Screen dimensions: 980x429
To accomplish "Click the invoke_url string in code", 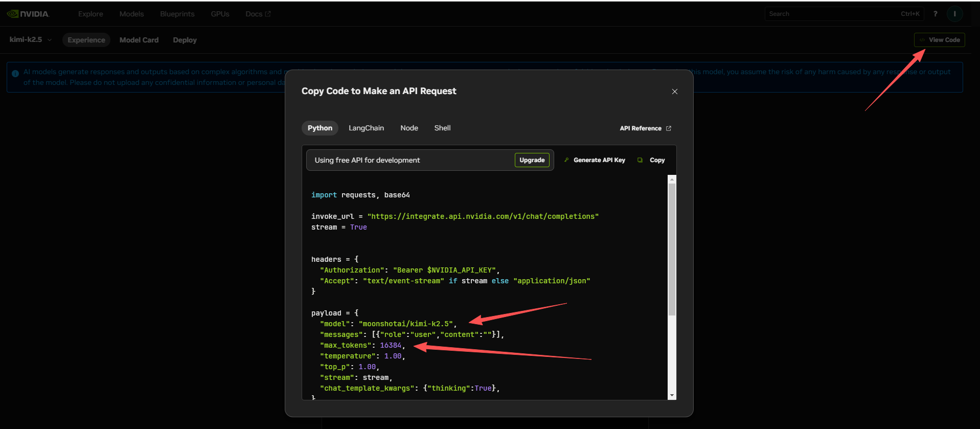I will pos(483,216).
